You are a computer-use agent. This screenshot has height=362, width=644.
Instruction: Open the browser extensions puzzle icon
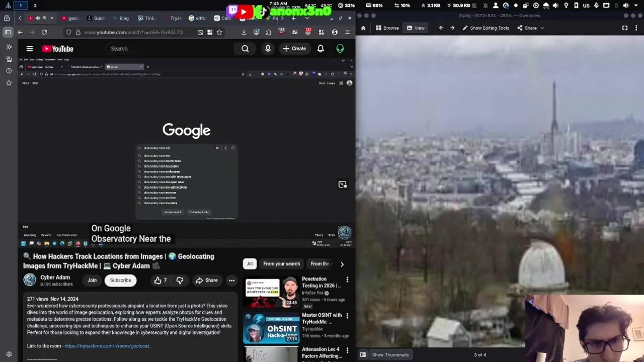268,32
